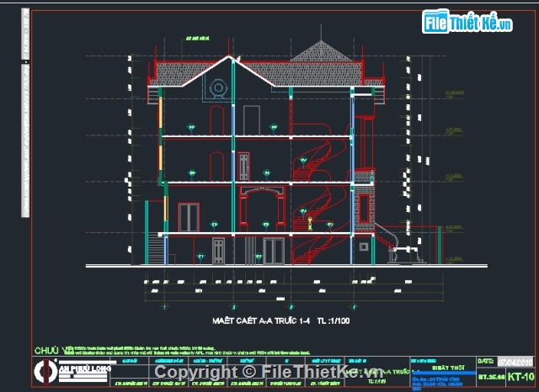Select the yellow human figure on the staircase
539x392 pixels.
point(310,224)
